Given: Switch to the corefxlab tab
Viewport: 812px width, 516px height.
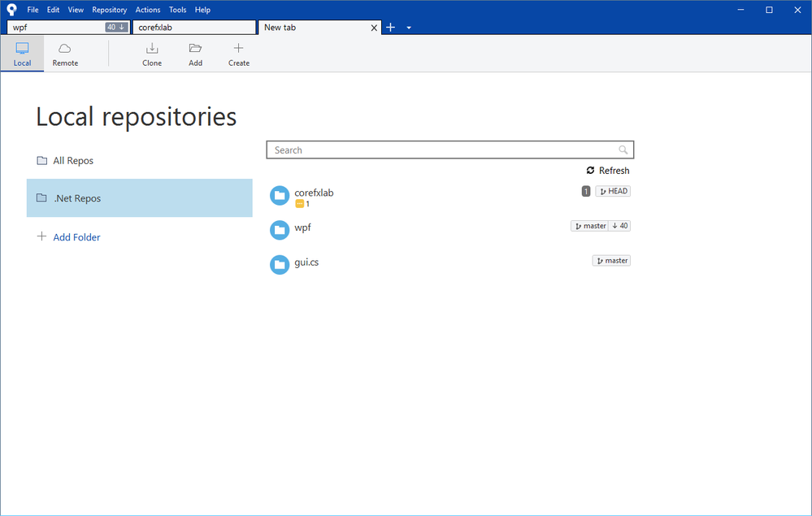Looking at the screenshot, I should [194, 27].
